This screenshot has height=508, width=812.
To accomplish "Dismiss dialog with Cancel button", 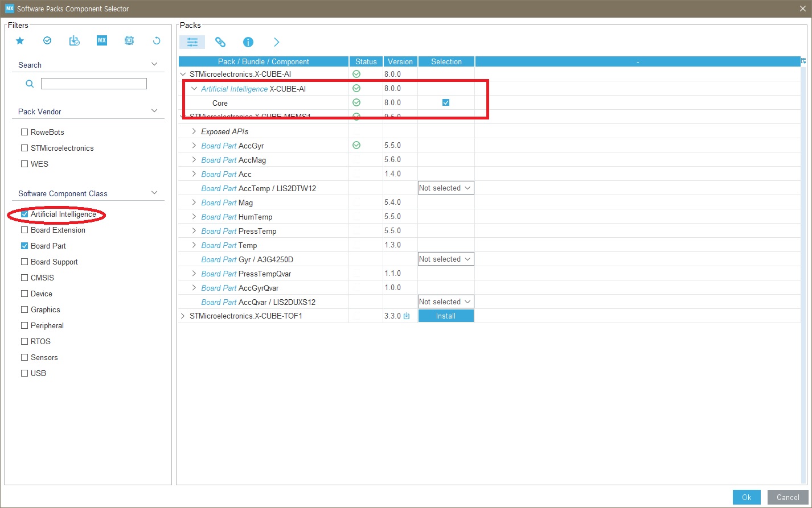I will (788, 497).
